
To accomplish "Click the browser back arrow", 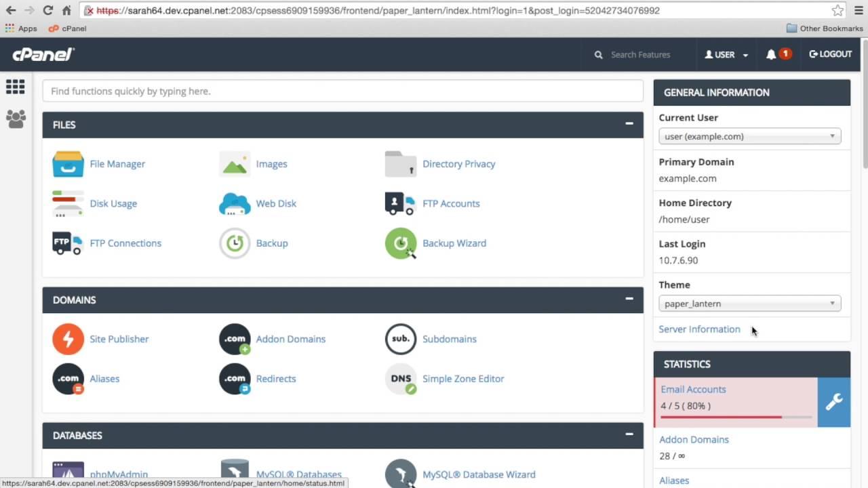I will (x=11, y=10).
